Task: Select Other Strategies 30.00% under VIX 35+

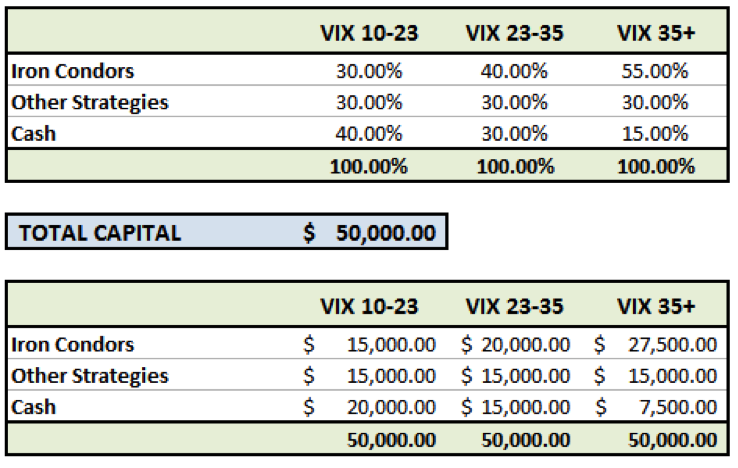Action: click(x=655, y=102)
